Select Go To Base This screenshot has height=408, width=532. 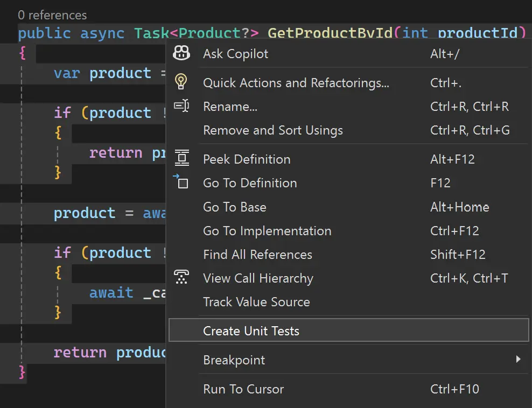234,207
